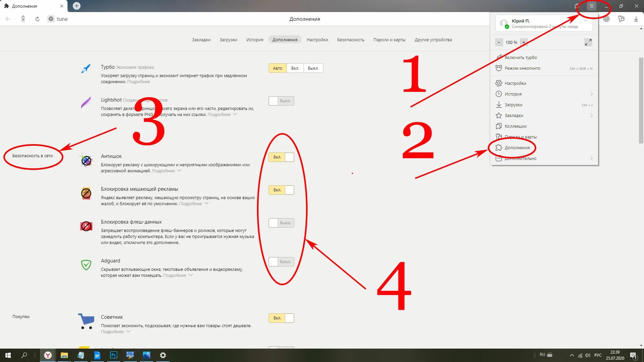
Task: Open Settings gear on the taskbar
Action: click(163, 355)
